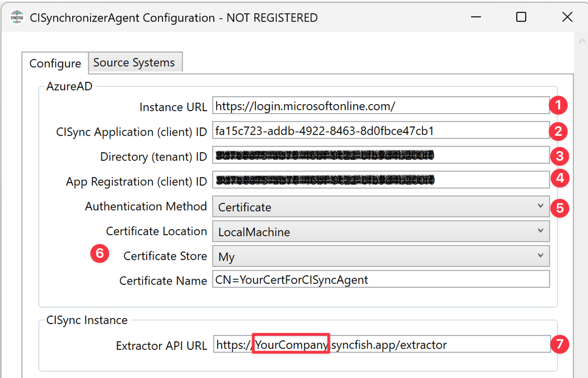Click the Instance URL input field
The width and height of the screenshot is (588, 378).
[x=381, y=106]
